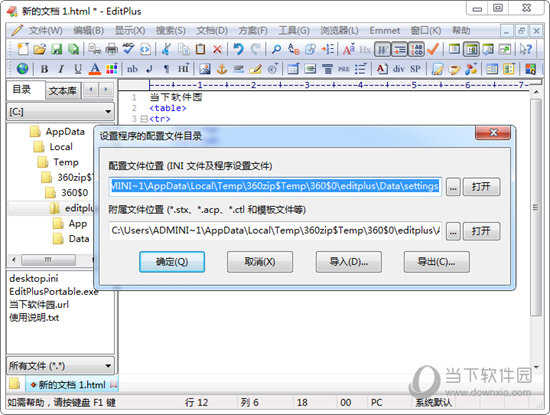
Task: Open the 工具 menu
Action: click(x=294, y=31)
